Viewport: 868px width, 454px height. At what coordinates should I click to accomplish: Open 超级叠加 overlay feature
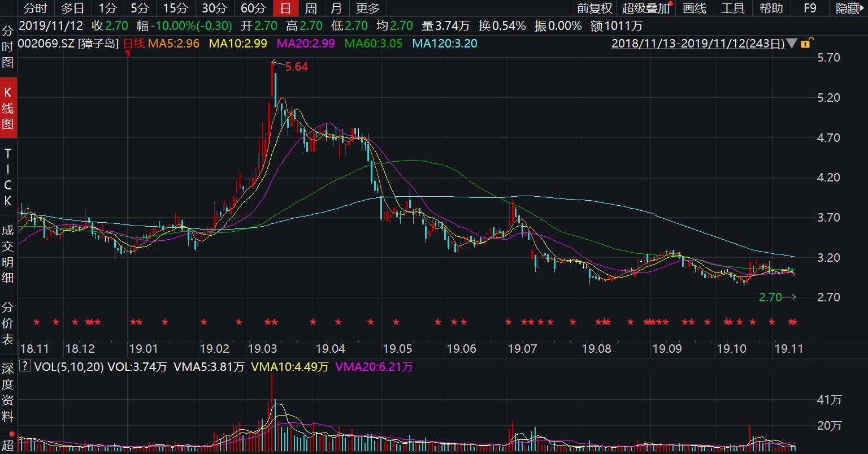point(646,8)
